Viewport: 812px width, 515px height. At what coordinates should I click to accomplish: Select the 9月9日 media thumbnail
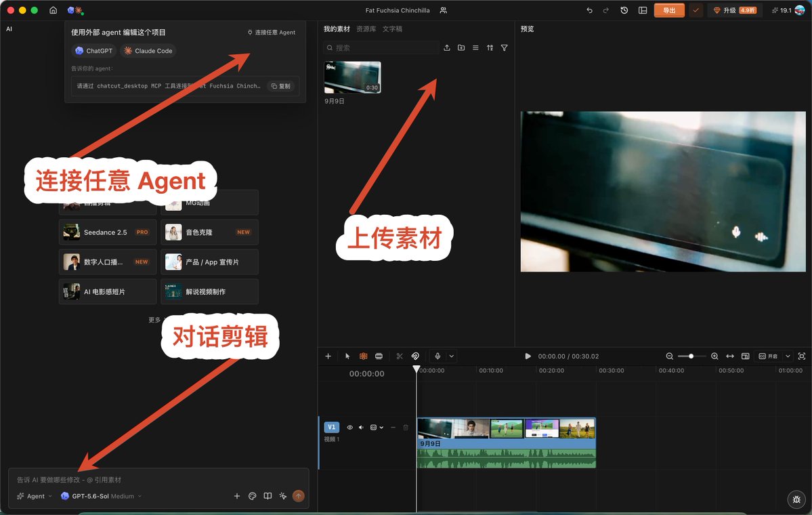[x=353, y=77]
